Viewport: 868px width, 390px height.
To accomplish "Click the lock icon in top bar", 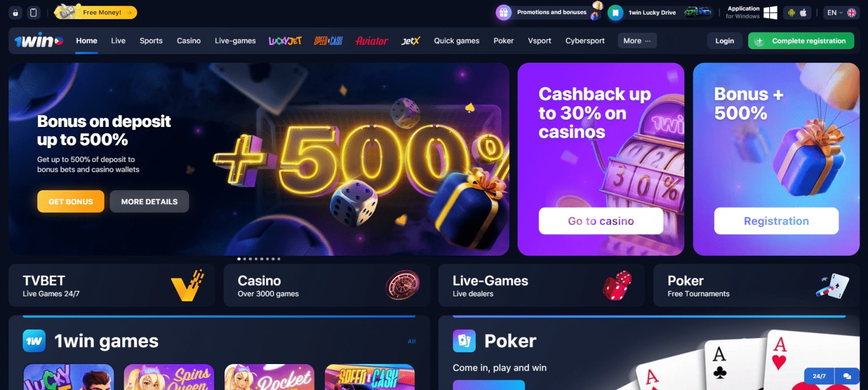I will click(15, 12).
